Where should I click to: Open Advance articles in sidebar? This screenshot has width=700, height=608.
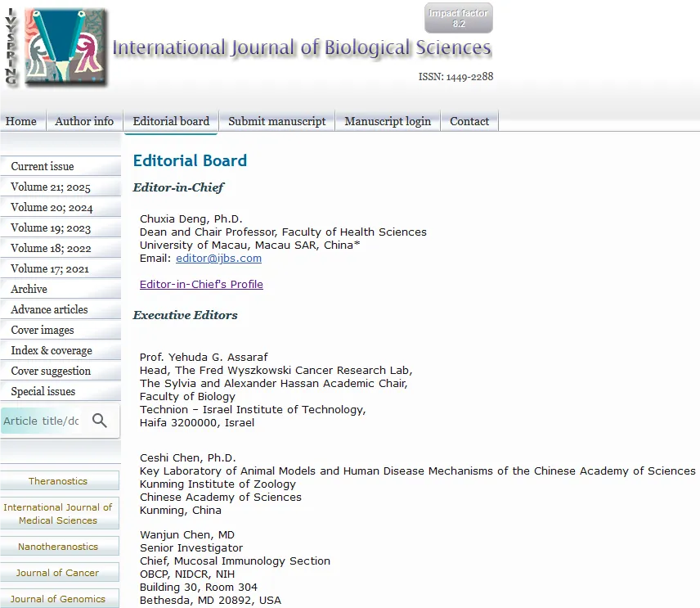coord(61,309)
